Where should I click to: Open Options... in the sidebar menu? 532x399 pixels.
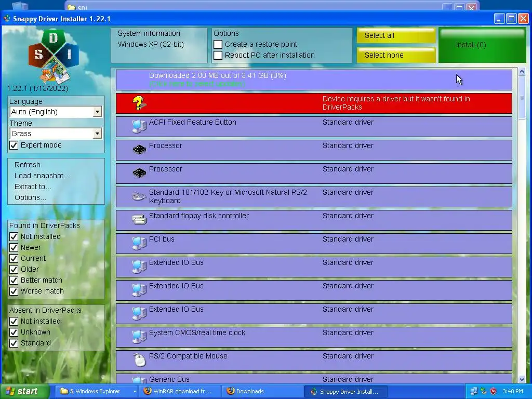tap(30, 197)
